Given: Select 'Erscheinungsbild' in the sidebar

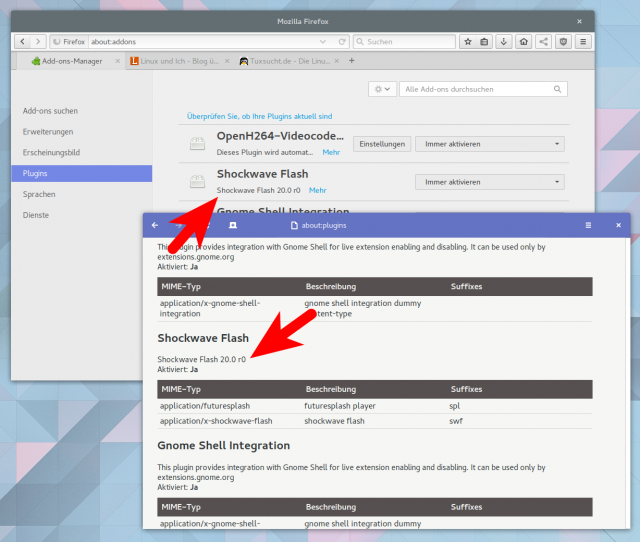Looking at the screenshot, I should (x=51, y=152).
